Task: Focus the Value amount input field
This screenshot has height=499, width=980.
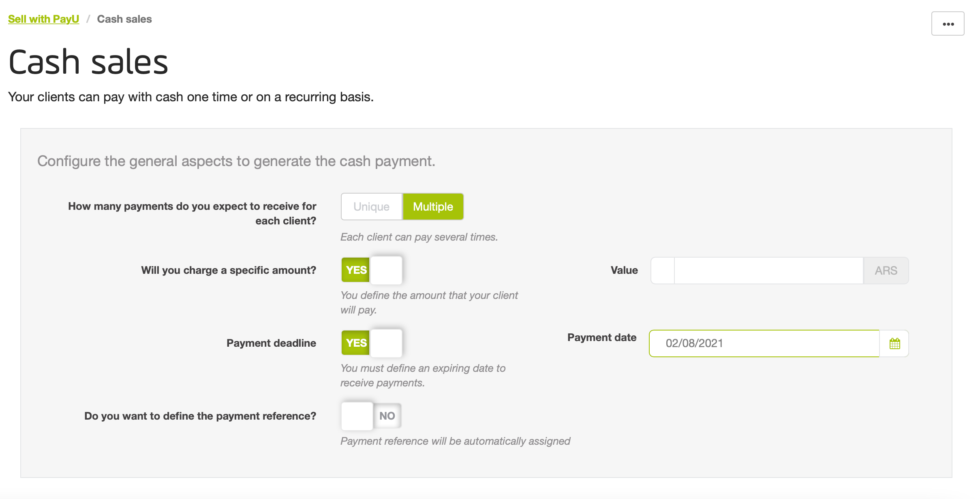Action: pos(769,271)
